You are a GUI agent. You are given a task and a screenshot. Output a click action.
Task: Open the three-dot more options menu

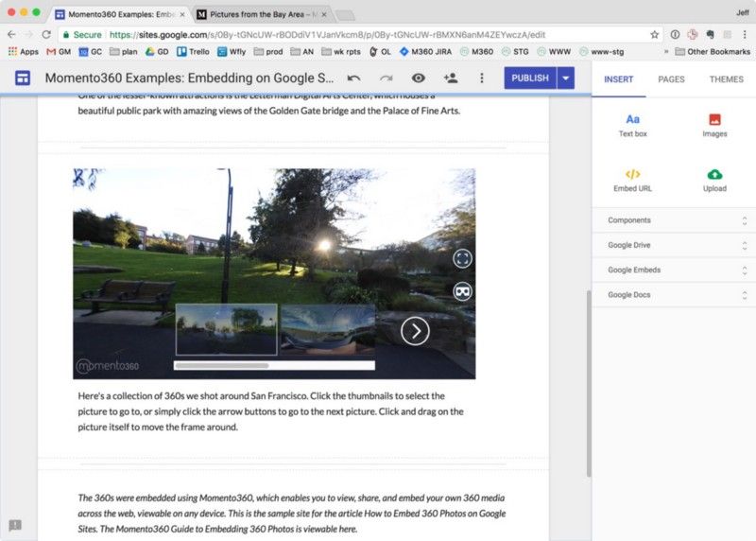click(482, 79)
